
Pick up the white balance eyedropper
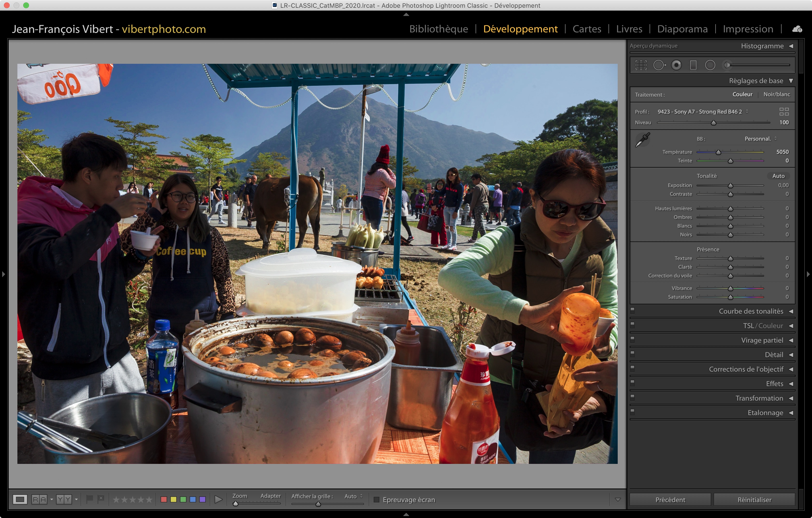pyautogui.click(x=642, y=140)
